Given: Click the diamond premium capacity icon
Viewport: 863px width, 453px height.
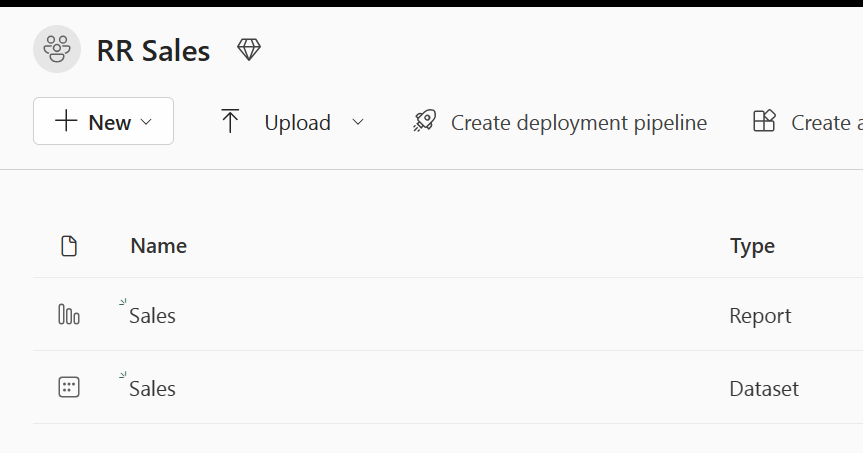Looking at the screenshot, I should 249,49.
